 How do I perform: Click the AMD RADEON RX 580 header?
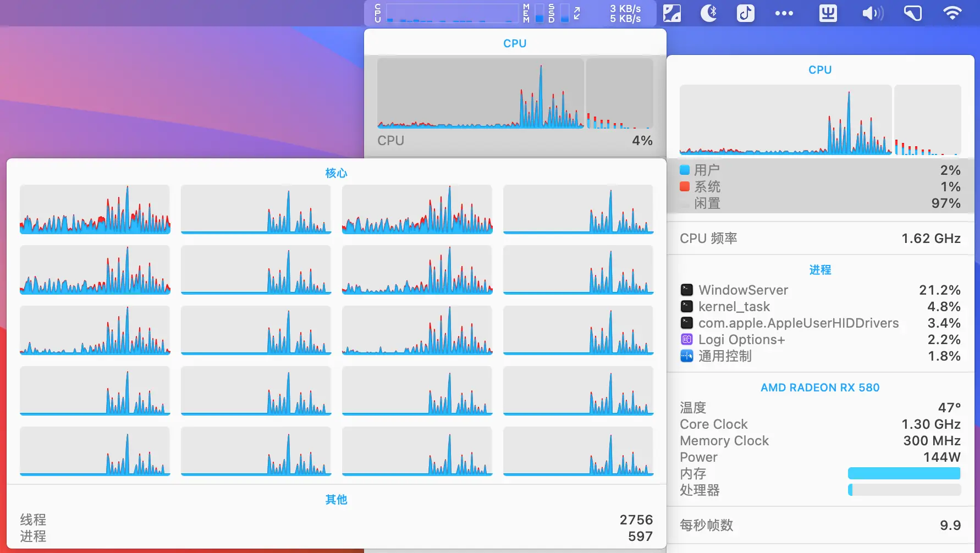point(820,388)
